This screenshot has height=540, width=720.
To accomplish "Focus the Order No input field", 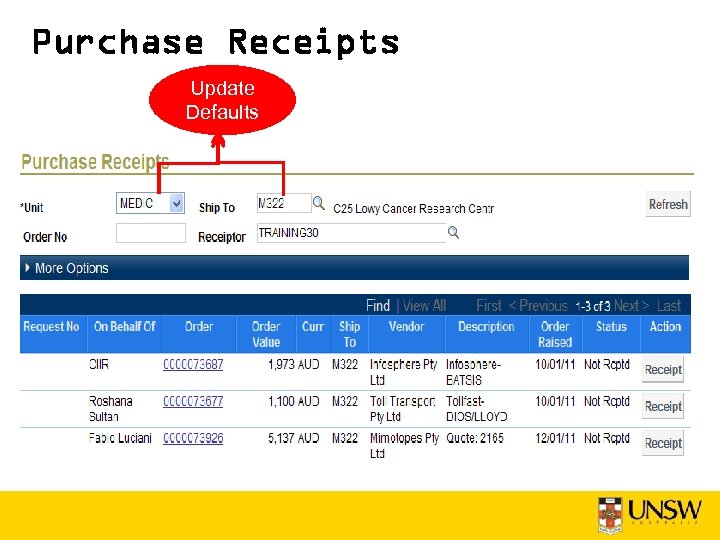I will point(151,233).
